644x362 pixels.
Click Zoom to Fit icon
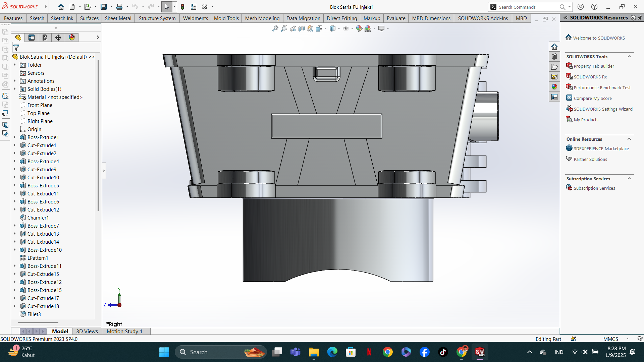(x=275, y=28)
